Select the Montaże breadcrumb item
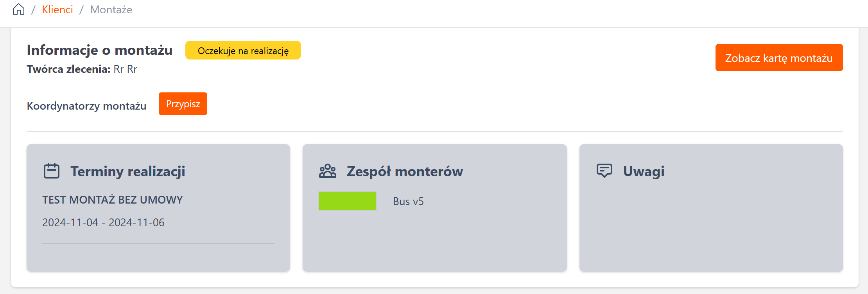This screenshot has height=294, width=868. click(111, 9)
